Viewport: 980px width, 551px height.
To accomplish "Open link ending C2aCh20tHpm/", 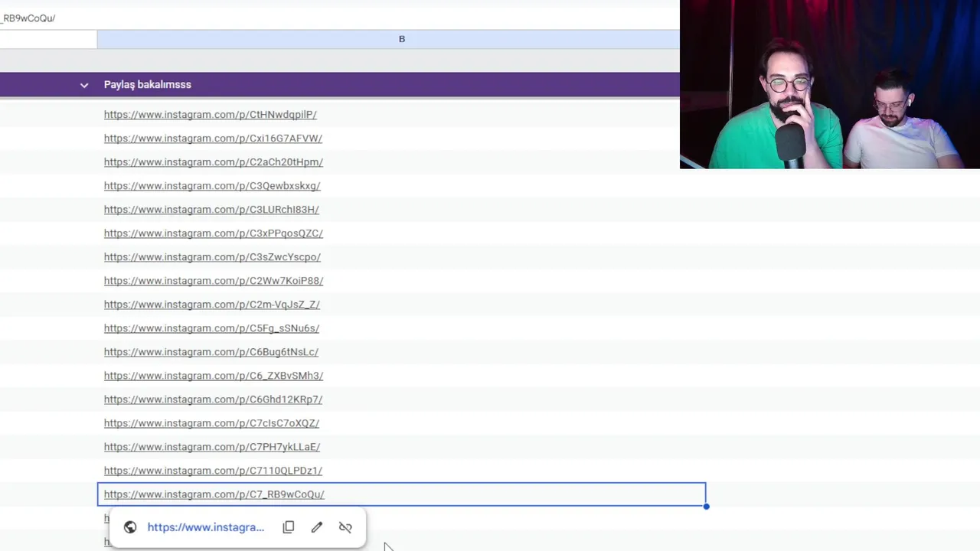I will pyautogui.click(x=214, y=162).
